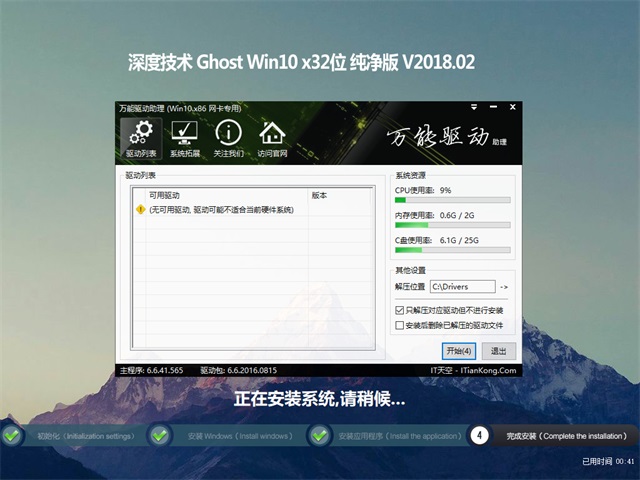Open 系统拓展 monitor icon
The height and width of the screenshot is (480, 640).
click(x=185, y=134)
